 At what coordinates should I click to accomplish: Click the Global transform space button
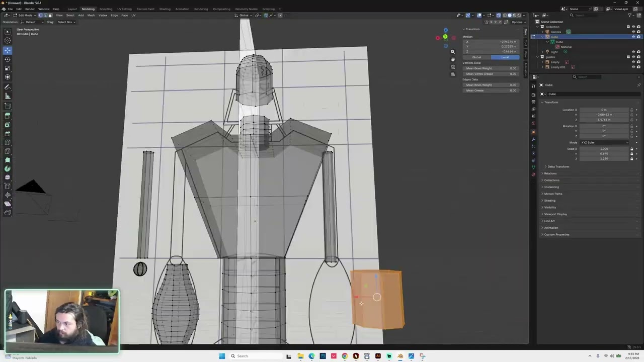click(476, 57)
